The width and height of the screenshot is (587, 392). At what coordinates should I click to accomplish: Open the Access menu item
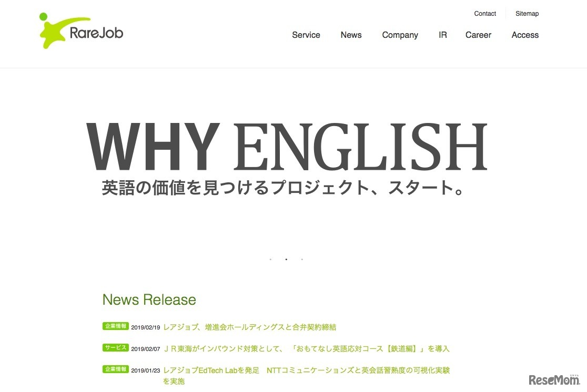[525, 35]
